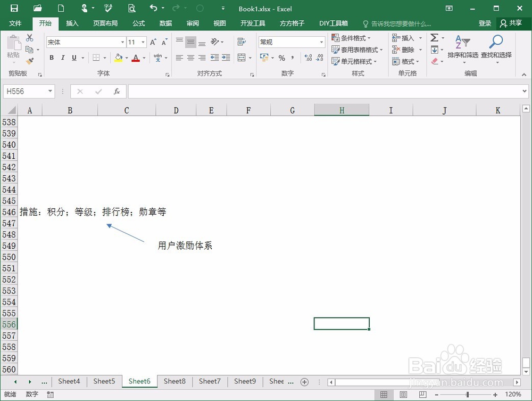This screenshot has width=532, height=401.
Task: Expand the formula bar
Action: click(525, 91)
